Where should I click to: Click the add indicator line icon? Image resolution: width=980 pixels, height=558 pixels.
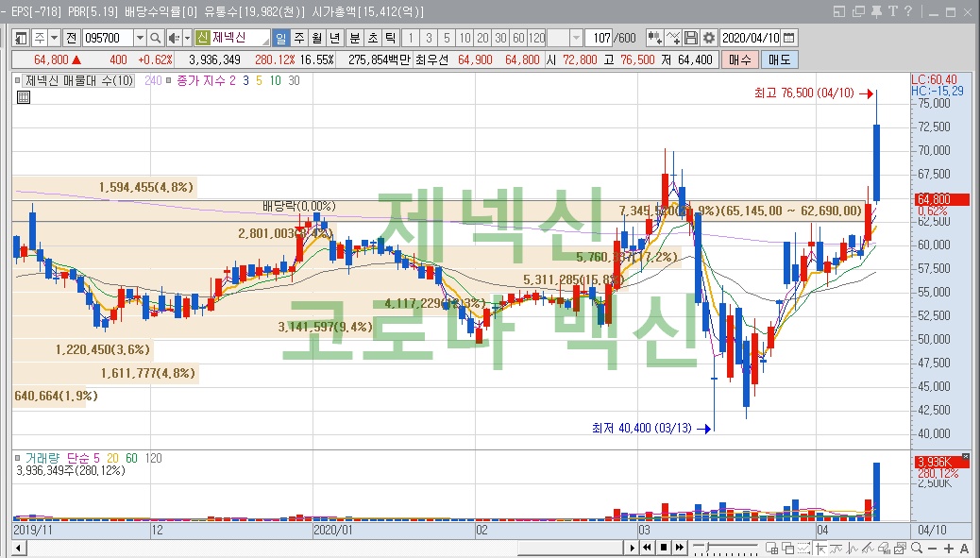pos(672,38)
